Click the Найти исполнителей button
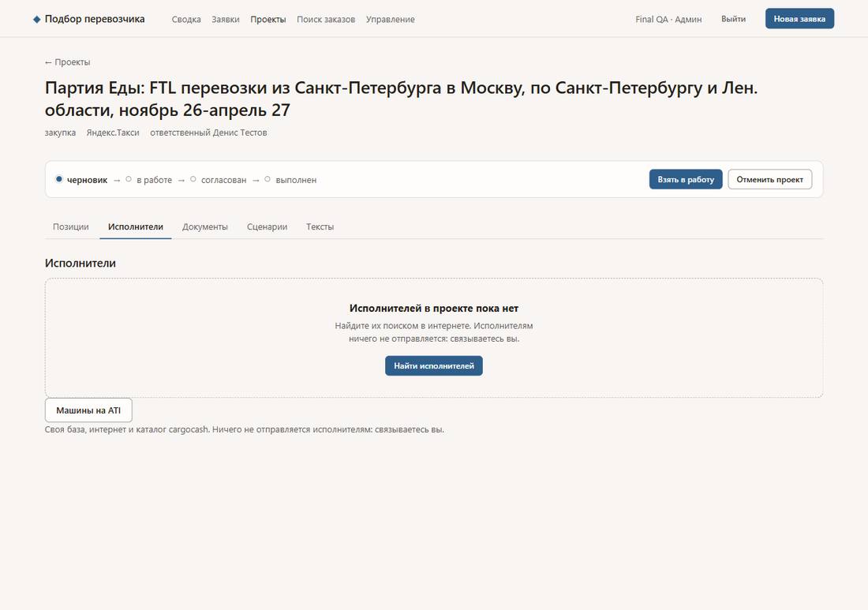 click(x=434, y=366)
